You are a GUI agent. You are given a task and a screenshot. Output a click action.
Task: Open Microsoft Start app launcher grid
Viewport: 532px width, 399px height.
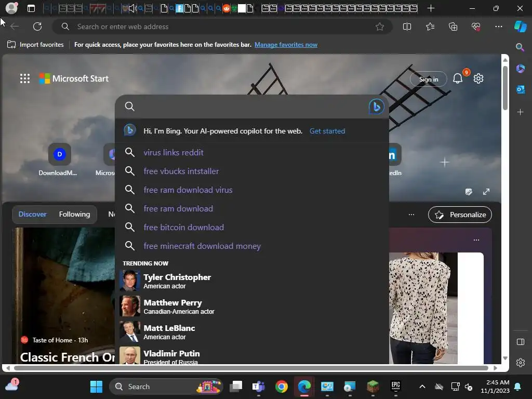(25, 78)
